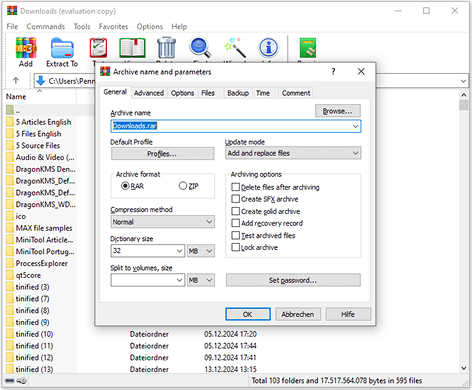Open the Help menu

tap(179, 26)
